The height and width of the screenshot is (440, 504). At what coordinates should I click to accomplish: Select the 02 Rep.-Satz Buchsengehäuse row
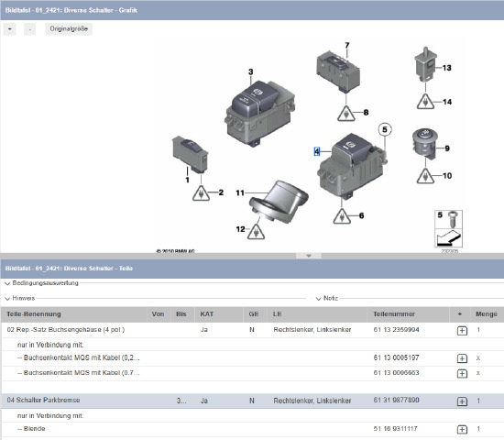pos(252,330)
